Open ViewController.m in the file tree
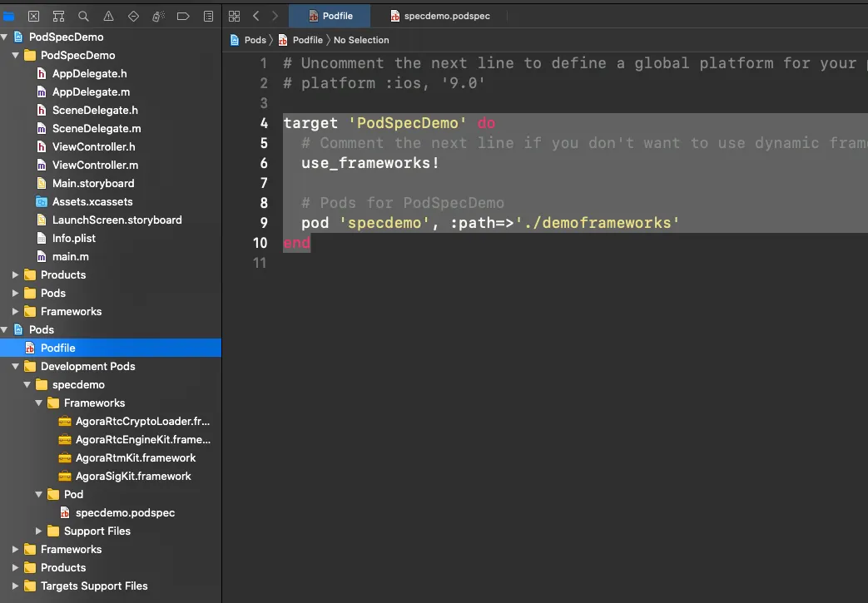This screenshot has height=603, width=868. tap(95, 165)
